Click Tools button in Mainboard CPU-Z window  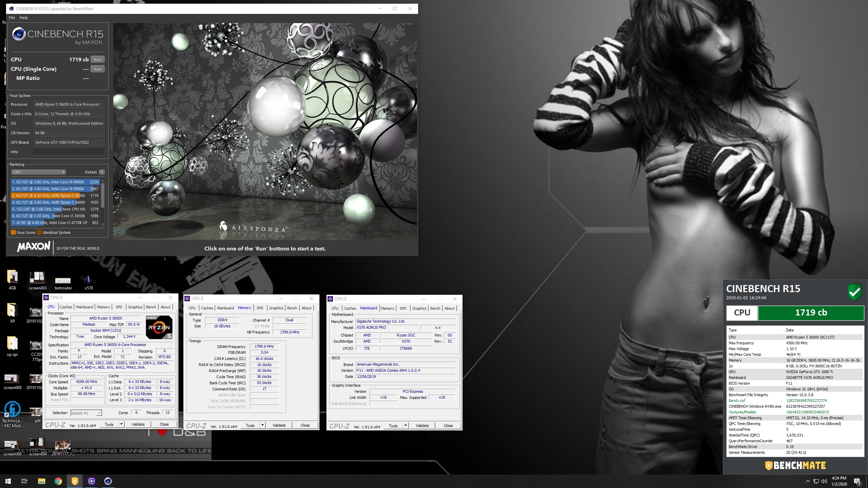click(393, 426)
